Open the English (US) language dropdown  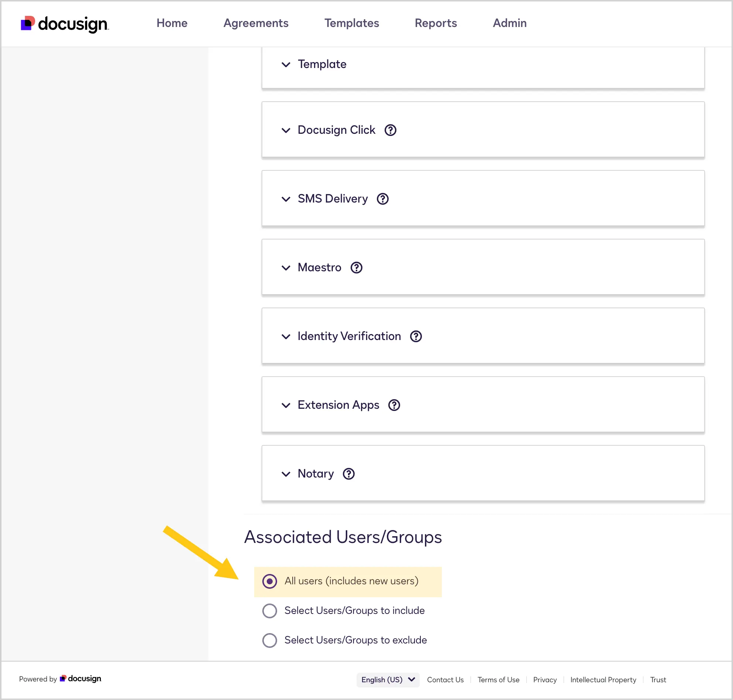[388, 679]
